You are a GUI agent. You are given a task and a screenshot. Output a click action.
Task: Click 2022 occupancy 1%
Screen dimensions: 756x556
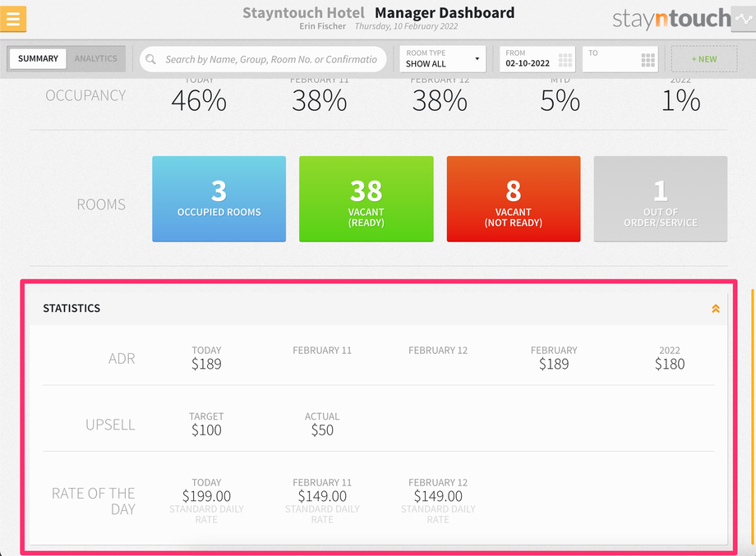(680, 101)
